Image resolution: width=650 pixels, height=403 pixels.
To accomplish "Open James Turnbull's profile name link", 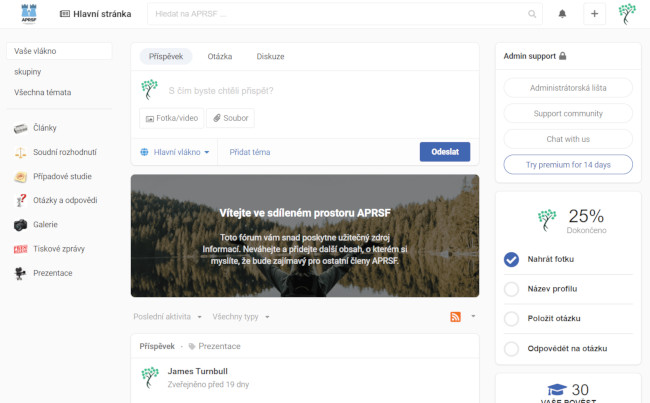I will pyautogui.click(x=198, y=371).
